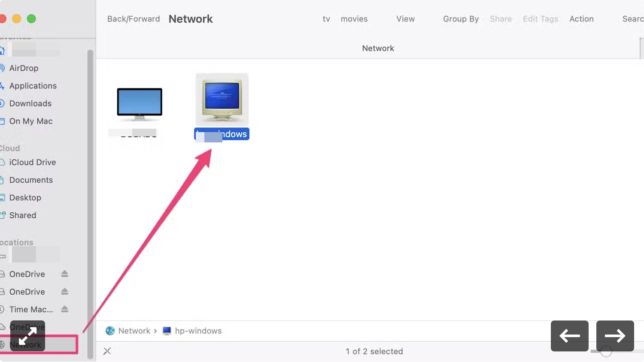This screenshot has height=362, width=644.
Task: Open the Group By dropdown
Action: pos(461,19)
